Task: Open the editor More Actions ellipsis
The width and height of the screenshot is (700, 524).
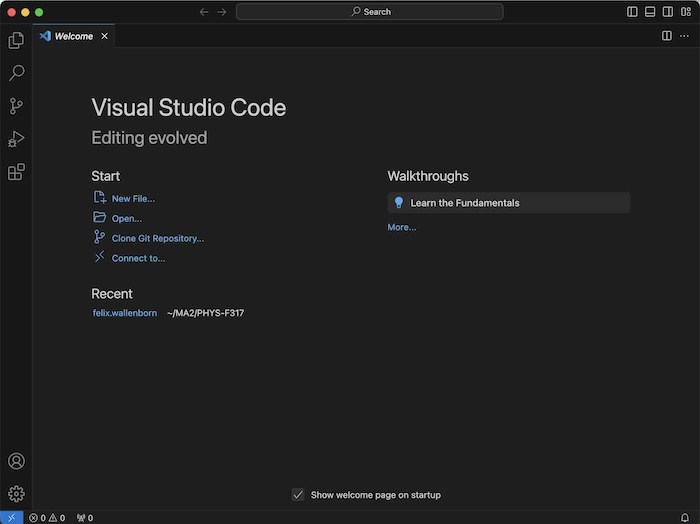Action: [684, 36]
